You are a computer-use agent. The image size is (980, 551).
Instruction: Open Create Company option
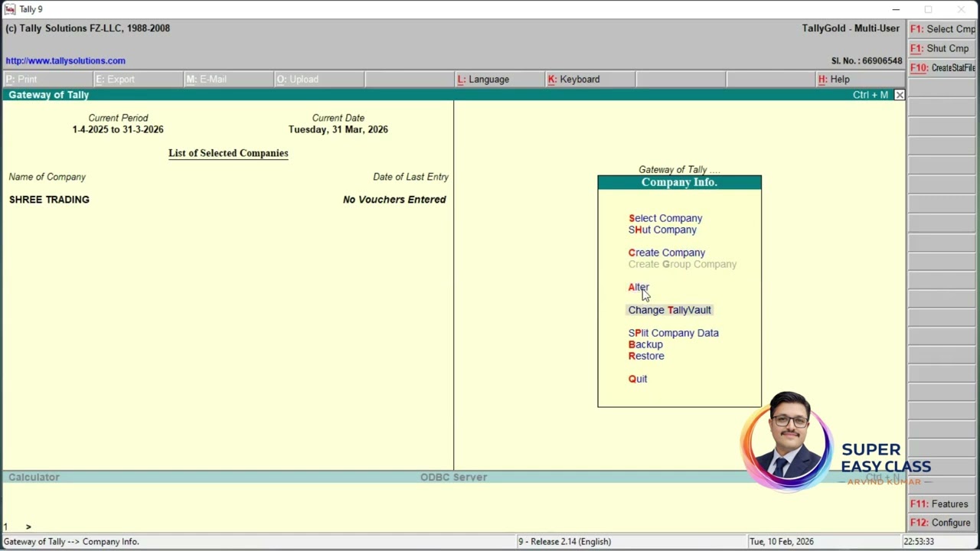(667, 253)
